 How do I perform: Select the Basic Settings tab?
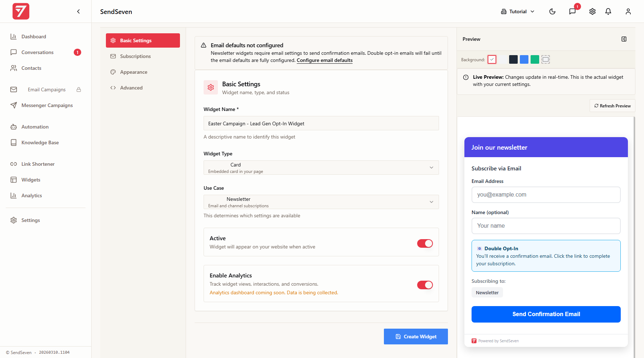143,40
